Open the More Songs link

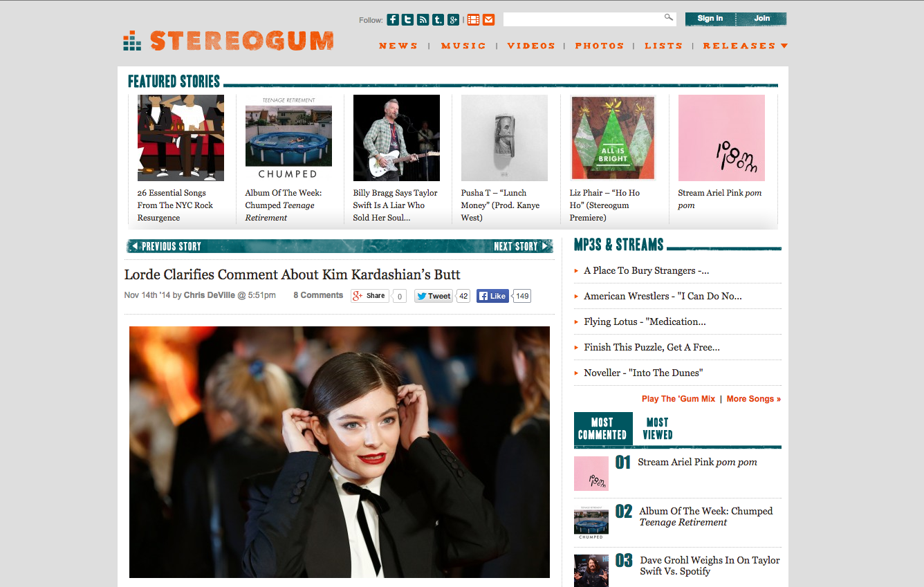tap(754, 399)
